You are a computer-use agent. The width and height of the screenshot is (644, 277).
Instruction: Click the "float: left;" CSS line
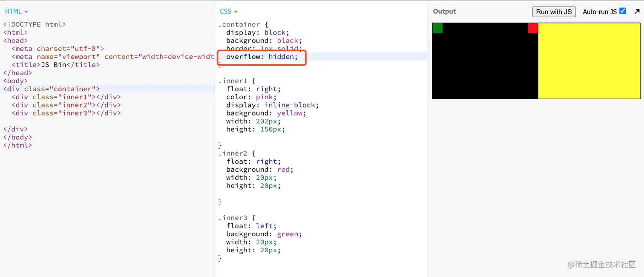251,226
